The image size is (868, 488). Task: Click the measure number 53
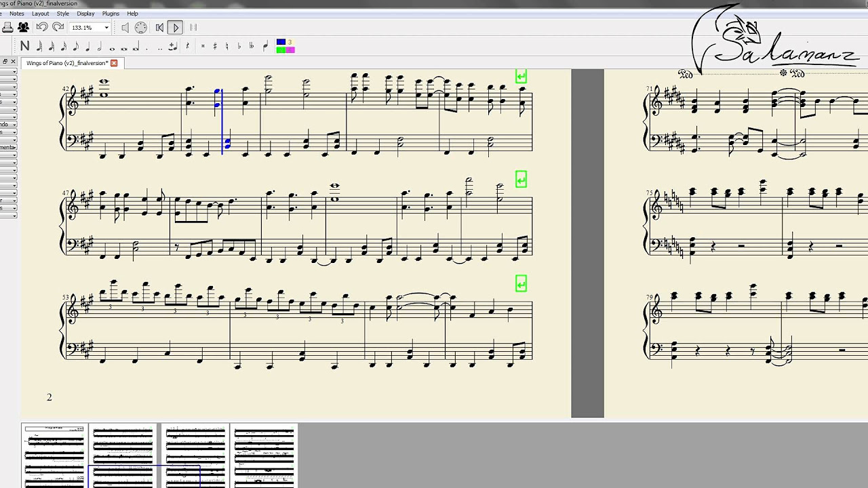[x=65, y=298]
